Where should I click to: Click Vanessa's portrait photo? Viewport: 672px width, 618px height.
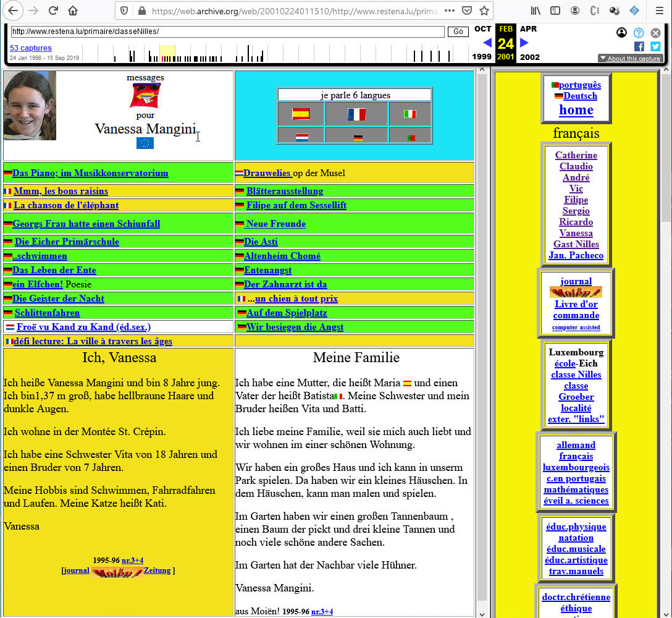(x=30, y=106)
